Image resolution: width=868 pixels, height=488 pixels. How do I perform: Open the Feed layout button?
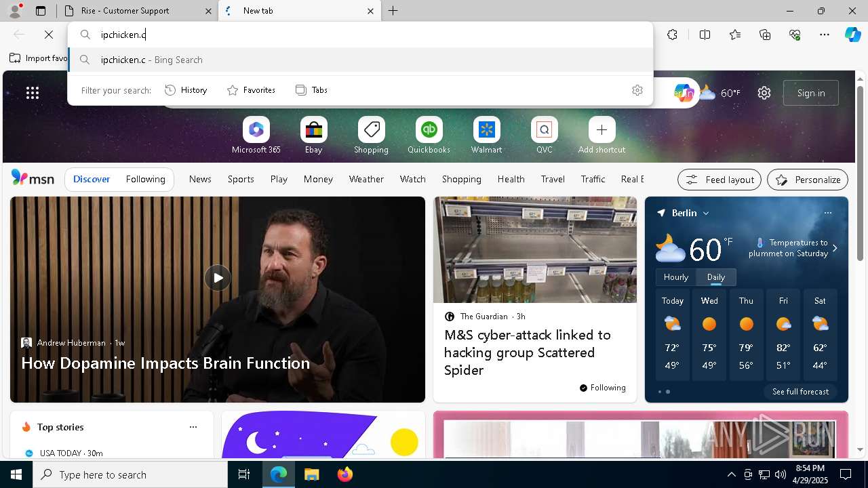pyautogui.click(x=719, y=180)
